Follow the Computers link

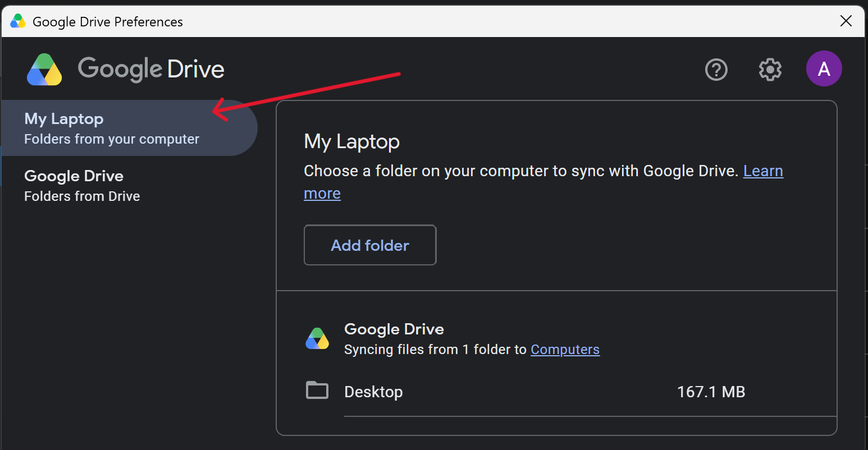(565, 350)
